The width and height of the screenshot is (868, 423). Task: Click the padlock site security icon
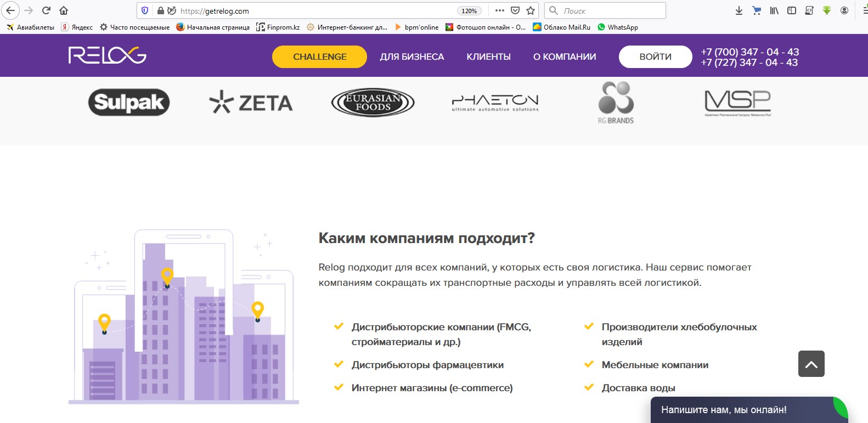(161, 10)
